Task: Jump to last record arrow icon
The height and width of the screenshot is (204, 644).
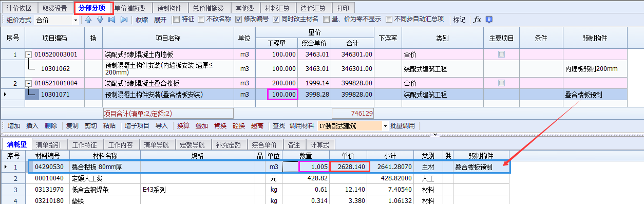Action: pyautogui.click(x=124, y=20)
